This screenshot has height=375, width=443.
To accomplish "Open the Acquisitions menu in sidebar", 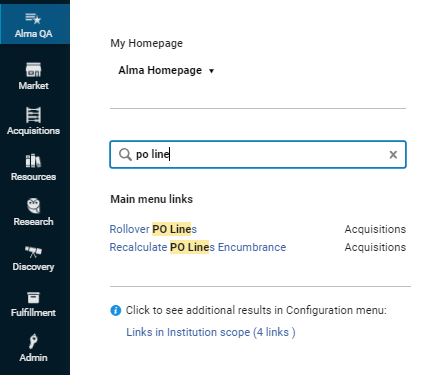I will click(x=33, y=121).
